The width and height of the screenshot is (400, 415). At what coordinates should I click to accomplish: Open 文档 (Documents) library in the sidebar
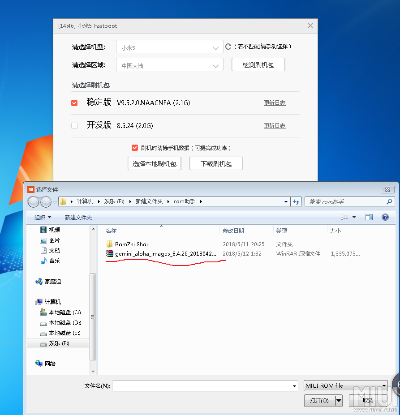click(50, 250)
